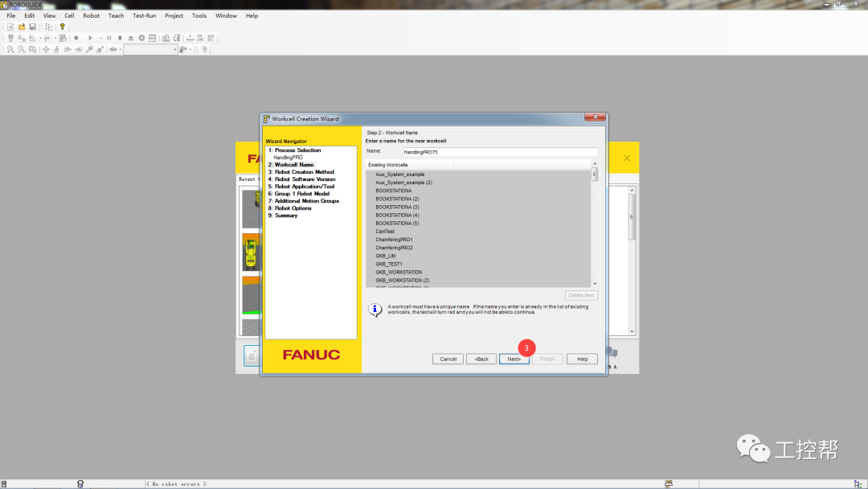Click the mouse commands icon in toolbar

(204, 49)
